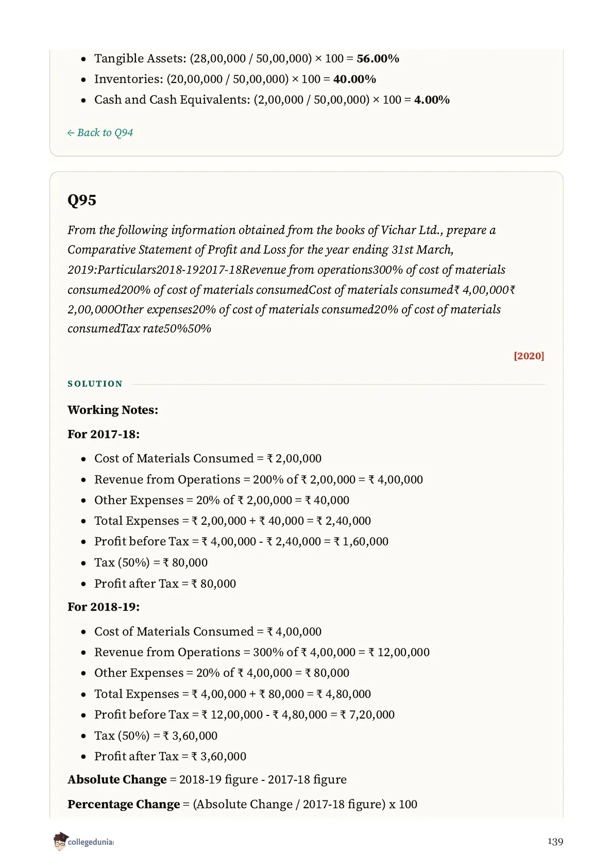The height and width of the screenshot is (868, 613).
Task: Click the Absolute Change bold term
Action: coord(117,779)
